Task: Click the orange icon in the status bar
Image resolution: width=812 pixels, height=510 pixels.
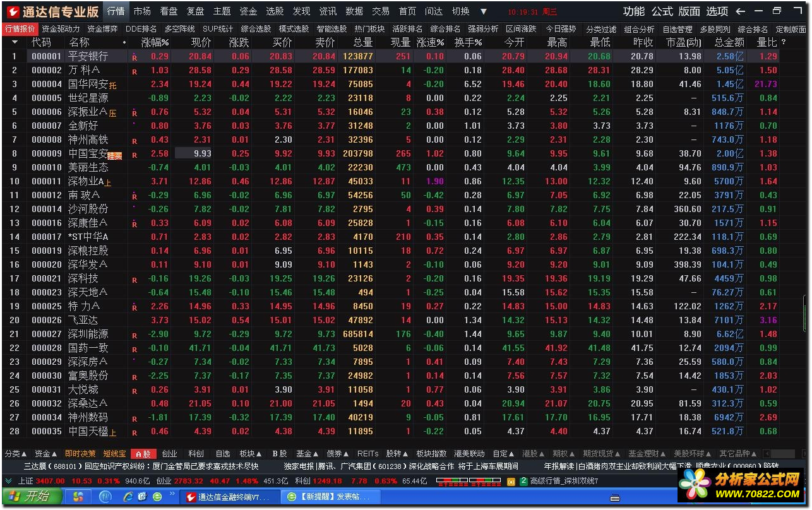Action: pos(511,481)
